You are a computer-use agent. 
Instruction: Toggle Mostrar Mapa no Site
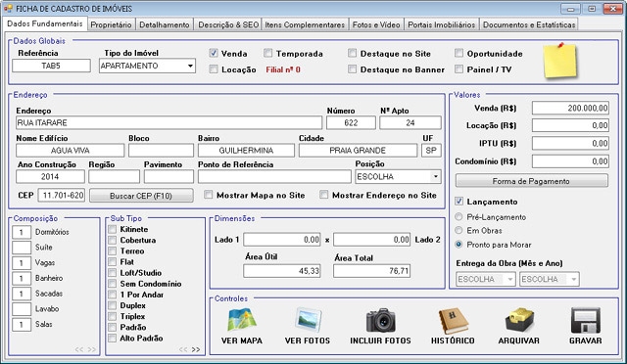[208, 195]
